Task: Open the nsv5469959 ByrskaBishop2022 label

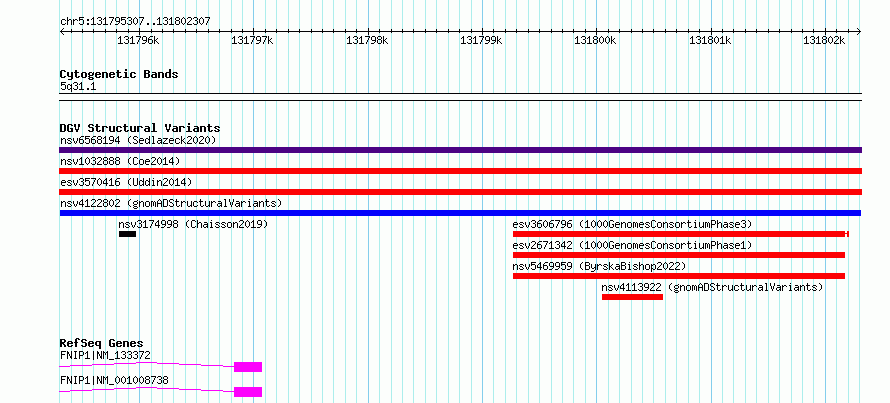Action: point(599,266)
